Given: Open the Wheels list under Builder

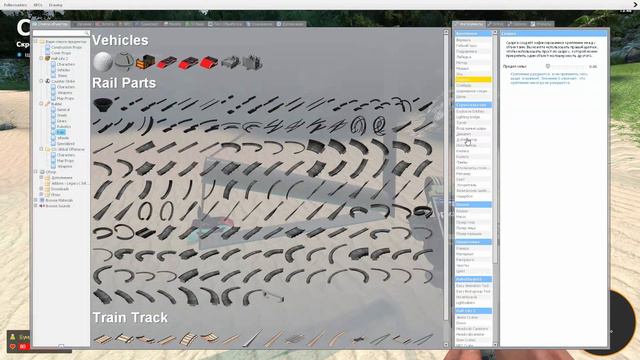Looking at the screenshot, I should pos(63,138).
